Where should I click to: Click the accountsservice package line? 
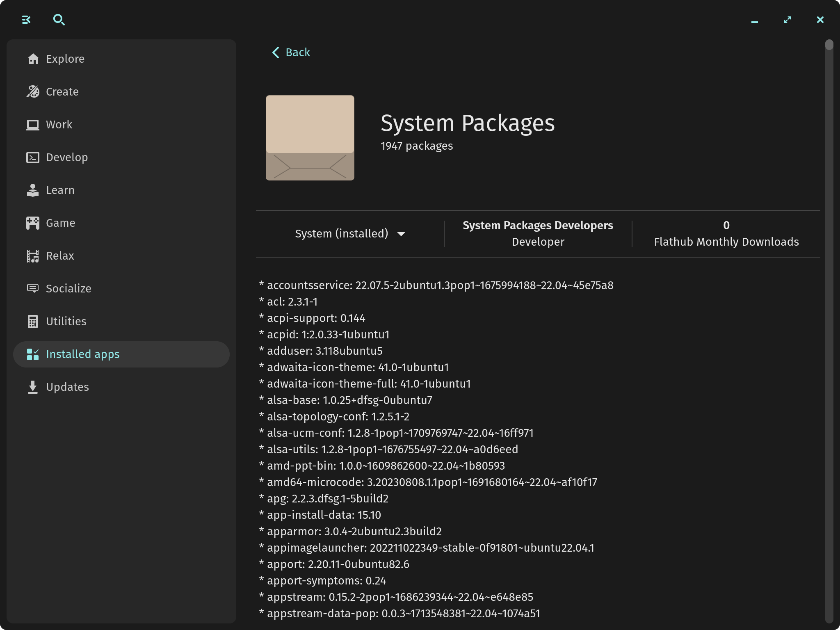click(436, 285)
